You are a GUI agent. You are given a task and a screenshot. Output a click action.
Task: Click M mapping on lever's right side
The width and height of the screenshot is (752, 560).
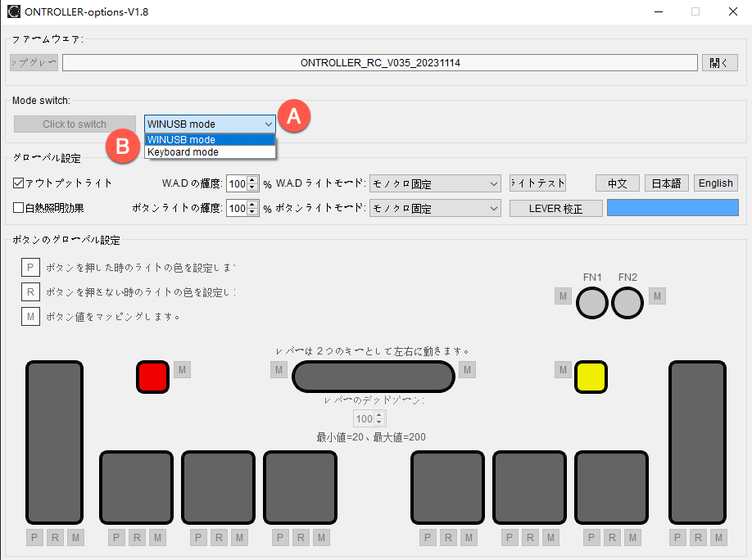467,370
